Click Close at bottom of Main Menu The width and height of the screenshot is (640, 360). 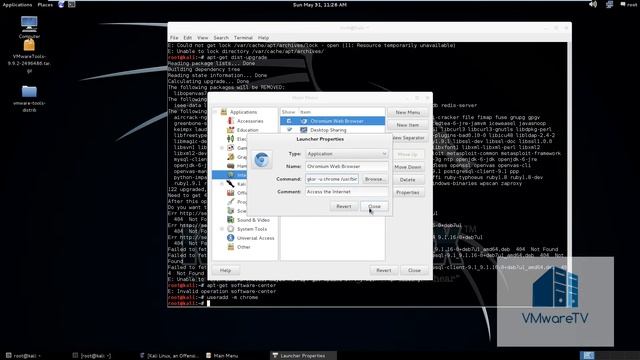(x=414, y=270)
